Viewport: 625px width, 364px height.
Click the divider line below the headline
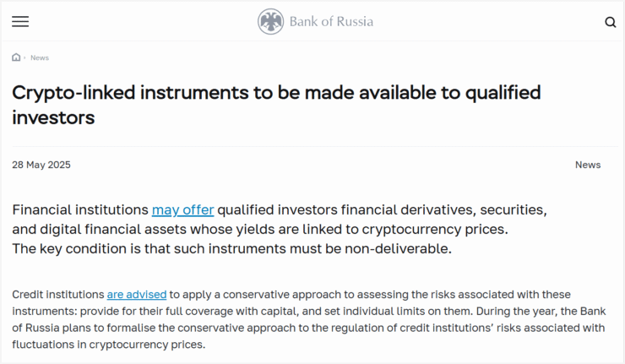pos(315,146)
